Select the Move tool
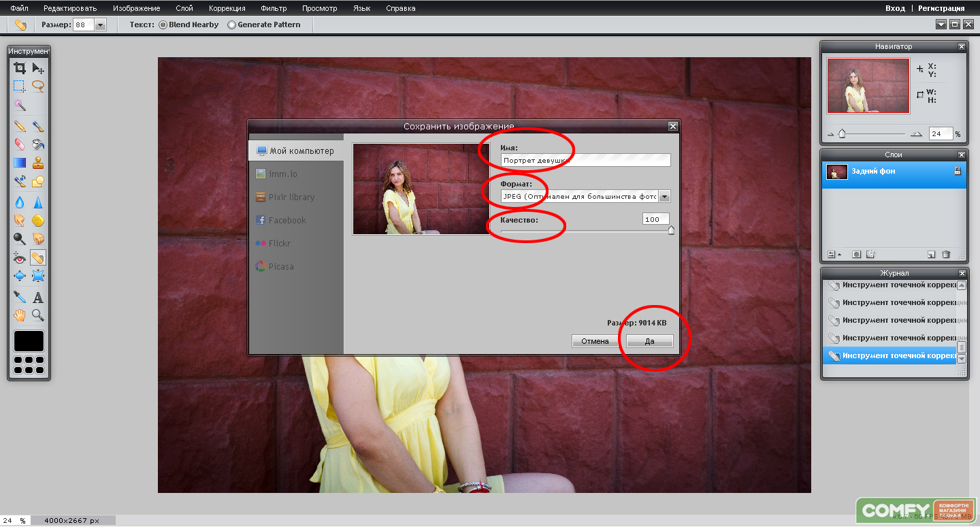The height and width of the screenshot is (527, 980). [x=38, y=67]
